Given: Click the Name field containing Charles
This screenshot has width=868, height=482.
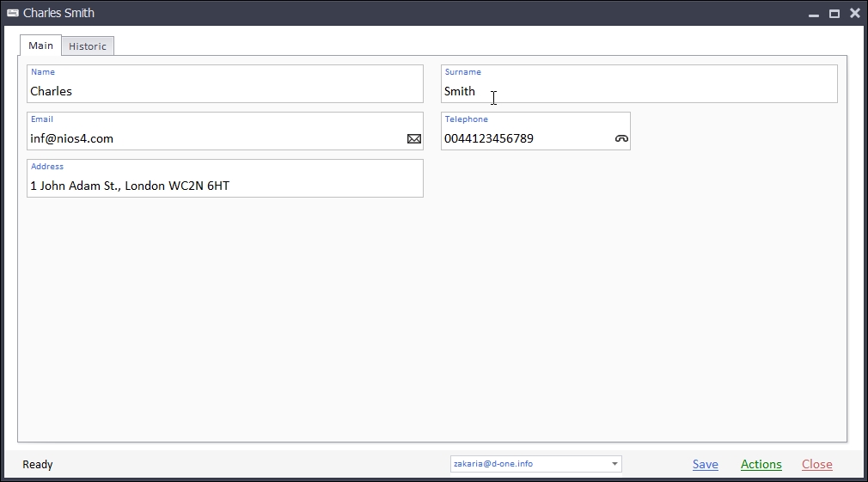Looking at the screenshot, I should tap(223, 91).
